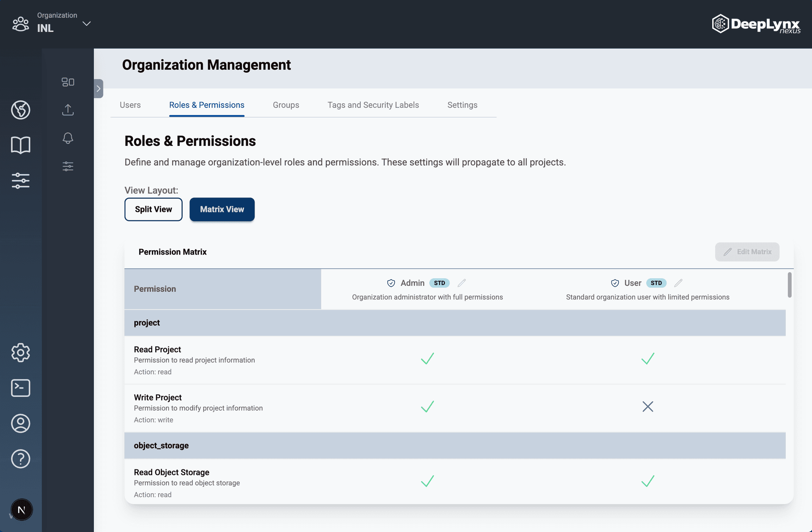Toggle Write Project permission for User
Image resolution: width=812 pixels, height=532 pixels.
(647, 407)
